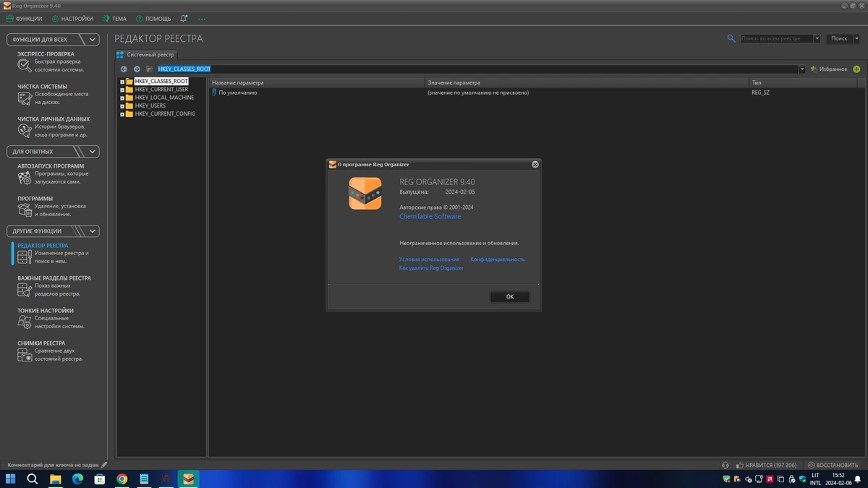This screenshot has height=488, width=868.
Task: Select HKEY_LOCAL_MACHINE in the registry tree
Action: tap(164, 98)
